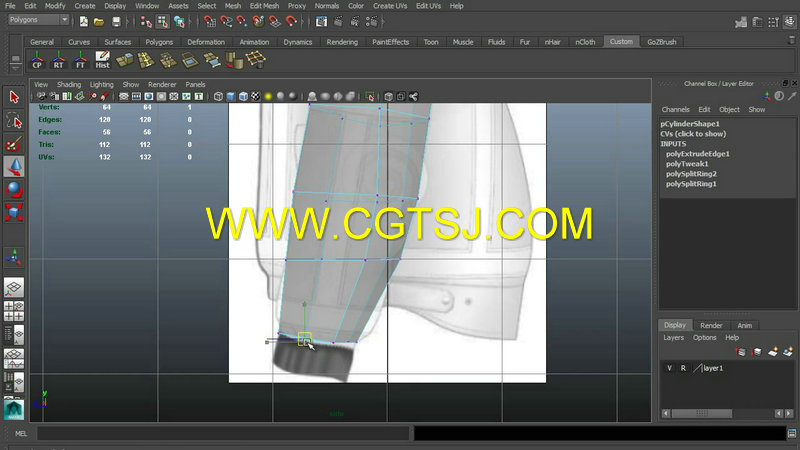The height and width of the screenshot is (450, 800).
Task: Toggle smooth shade all cube icon
Action: tap(231, 96)
